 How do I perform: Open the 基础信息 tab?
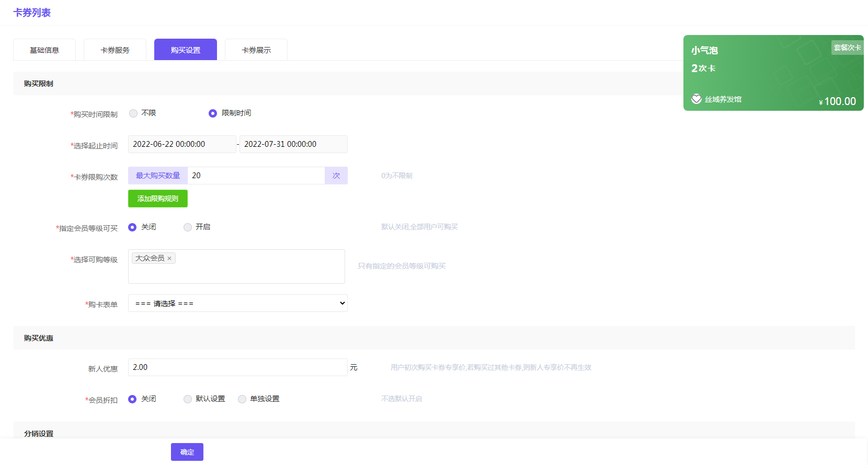(x=44, y=50)
